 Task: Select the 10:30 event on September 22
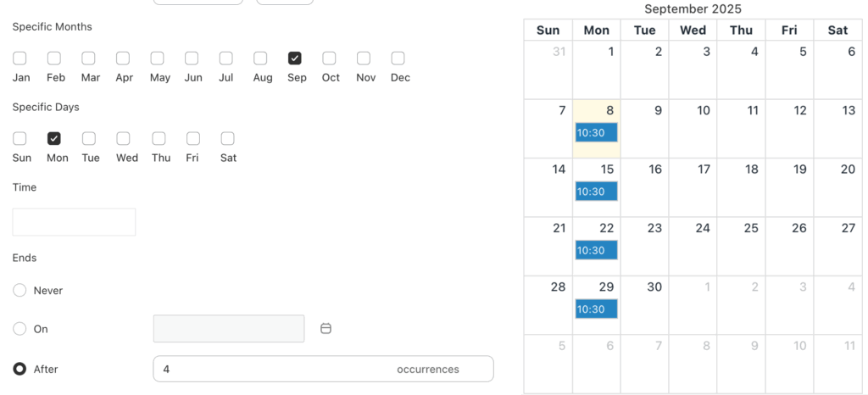point(596,250)
